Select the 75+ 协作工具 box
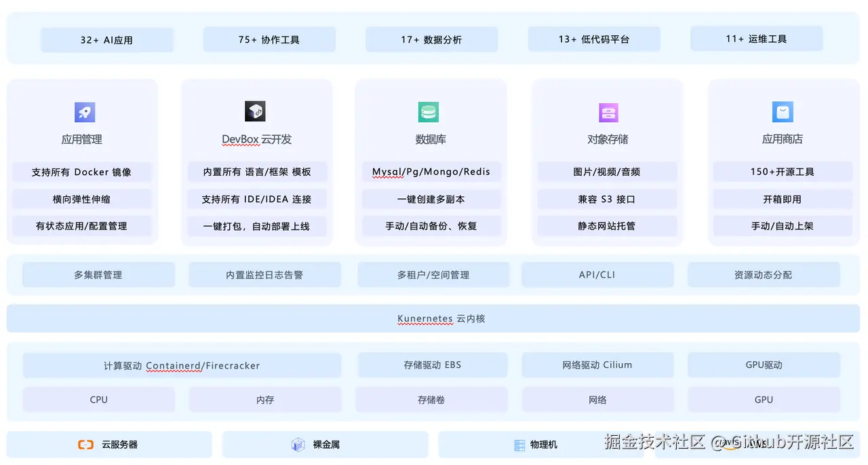This screenshot has height=465, width=868. tap(269, 39)
